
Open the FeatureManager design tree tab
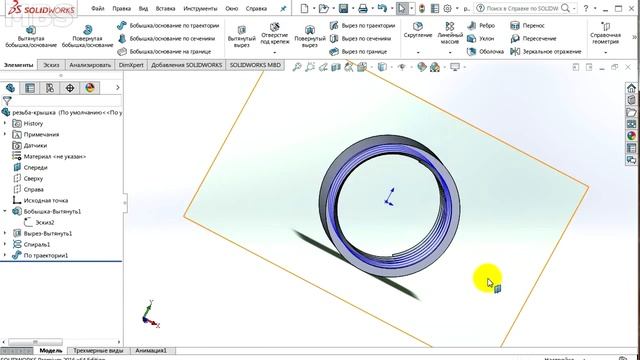pyautogui.click(x=10, y=88)
